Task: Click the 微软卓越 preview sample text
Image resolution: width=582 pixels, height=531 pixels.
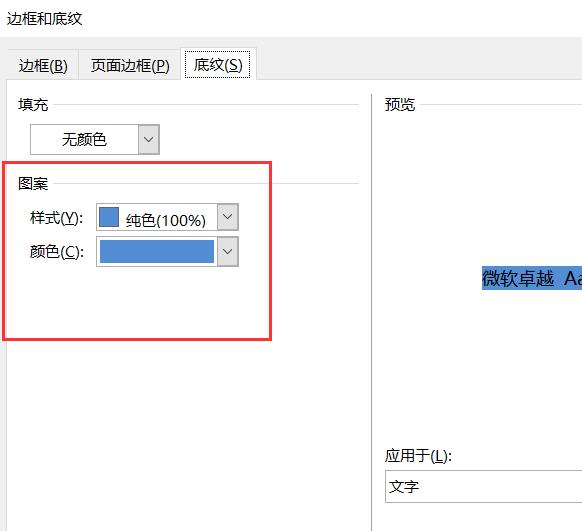Action: 532,278
